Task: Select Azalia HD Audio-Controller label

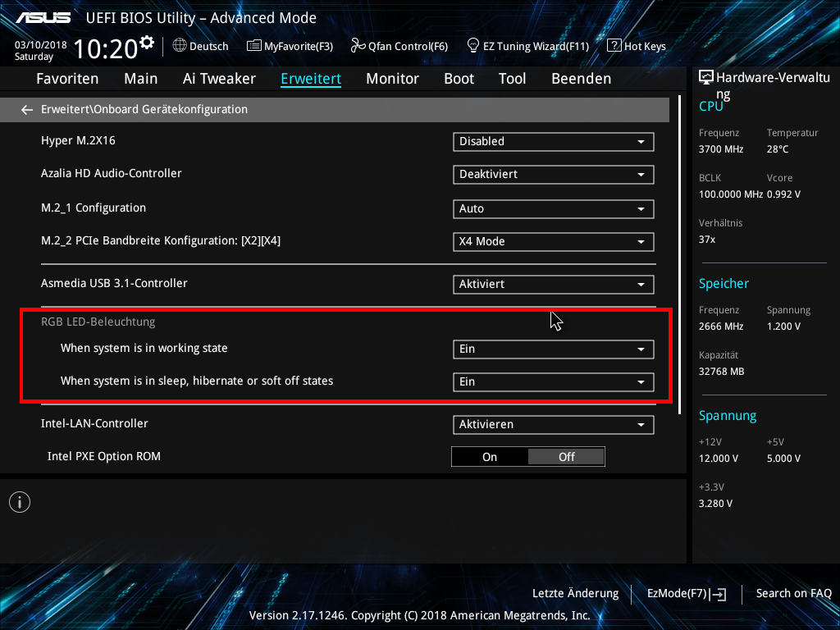Action: click(x=112, y=173)
